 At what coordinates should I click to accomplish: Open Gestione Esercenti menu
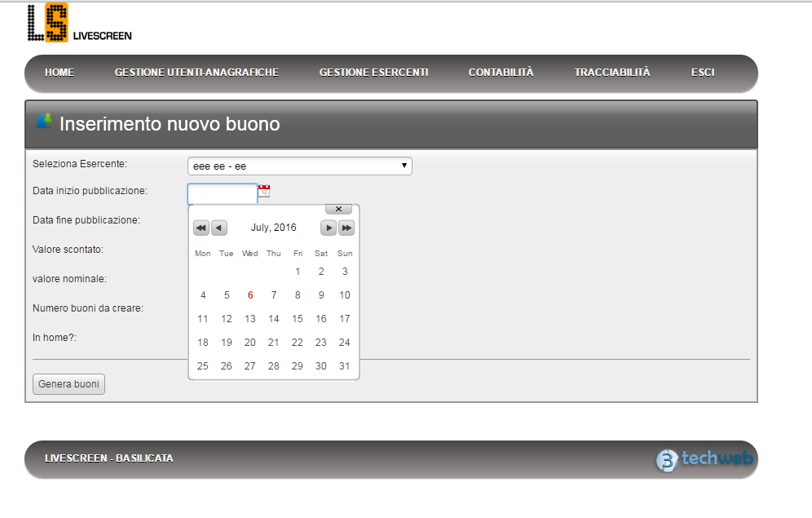point(374,73)
